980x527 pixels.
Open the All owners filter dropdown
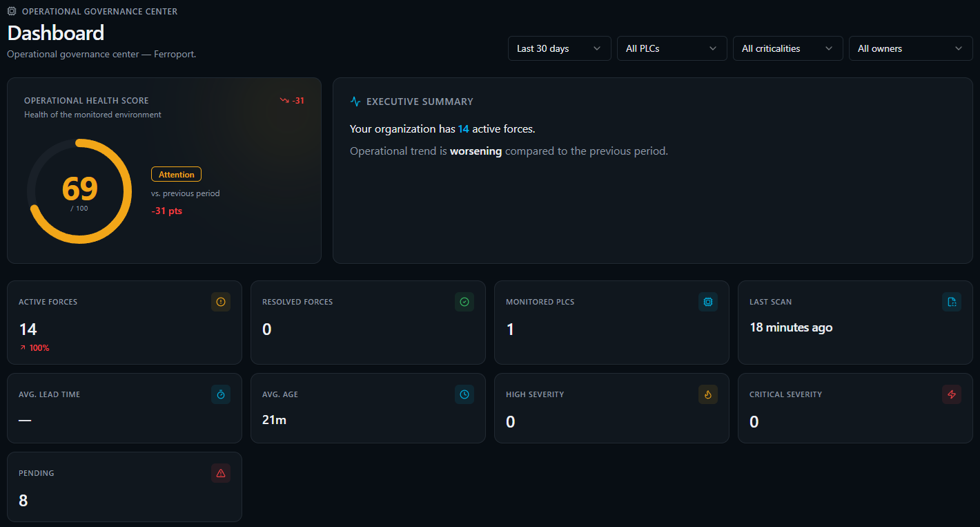click(911, 48)
